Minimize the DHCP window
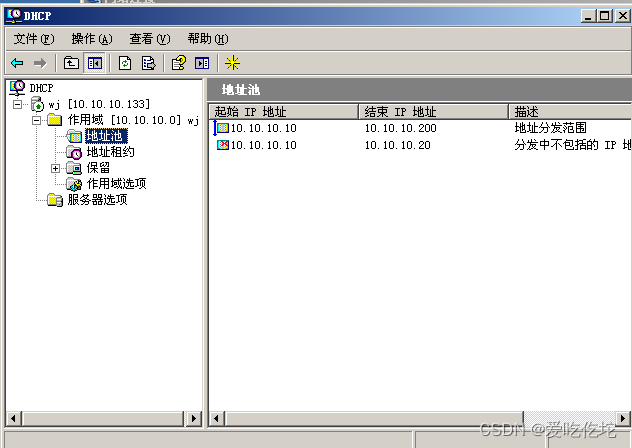This screenshot has height=448, width=632. point(588,16)
